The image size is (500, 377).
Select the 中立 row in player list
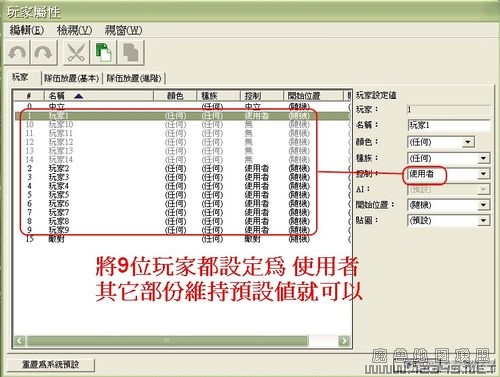click(182, 107)
